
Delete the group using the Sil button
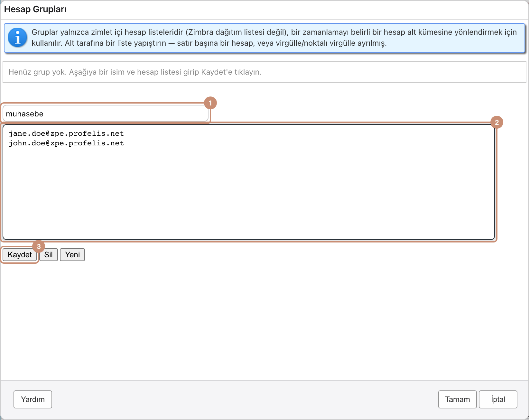click(x=49, y=255)
